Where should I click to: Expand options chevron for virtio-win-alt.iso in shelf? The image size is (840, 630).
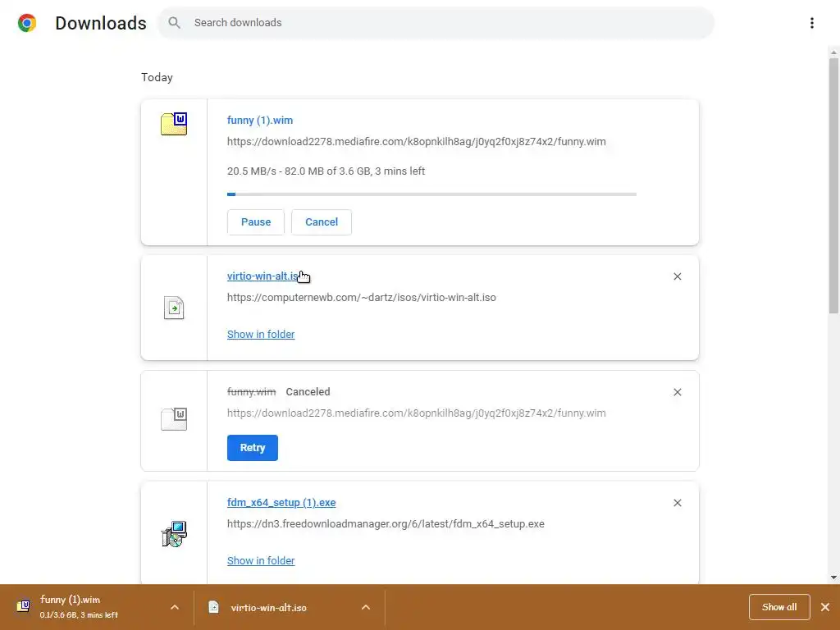[366, 607]
